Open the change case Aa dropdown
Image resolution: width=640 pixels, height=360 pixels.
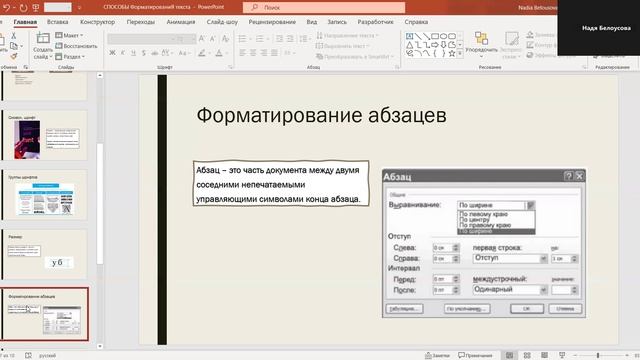[x=183, y=53]
